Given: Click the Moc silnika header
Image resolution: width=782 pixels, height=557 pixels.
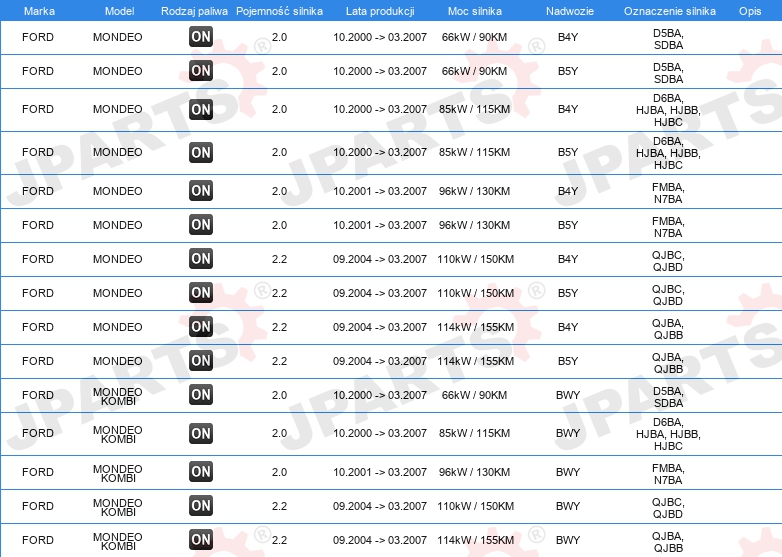Looking at the screenshot, I should click(x=475, y=11).
